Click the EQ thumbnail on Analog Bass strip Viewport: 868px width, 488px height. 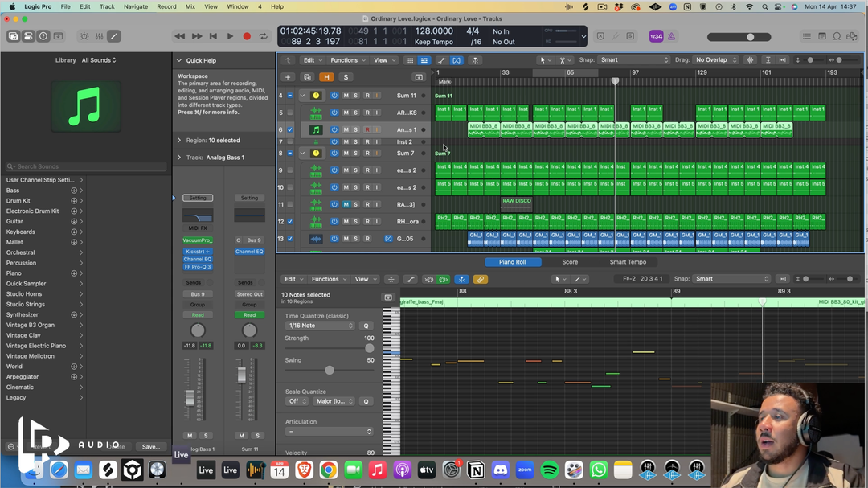coord(198,215)
